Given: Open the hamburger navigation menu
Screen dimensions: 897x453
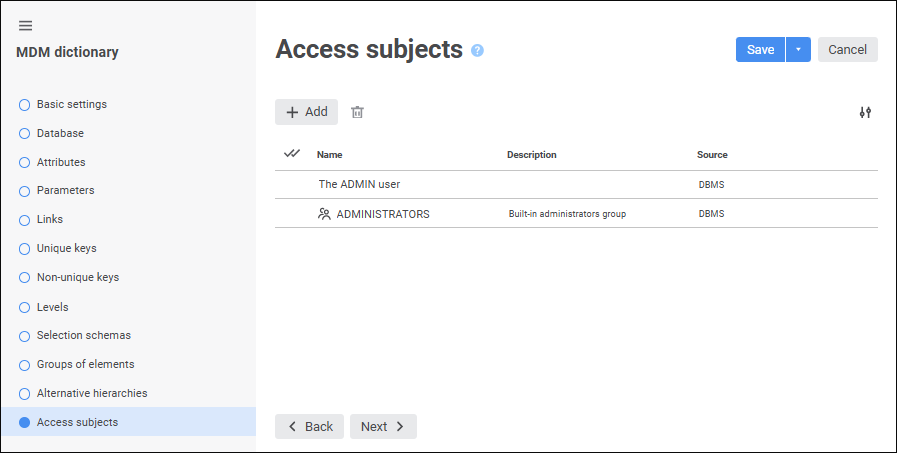Looking at the screenshot, I should click(26, 26).
